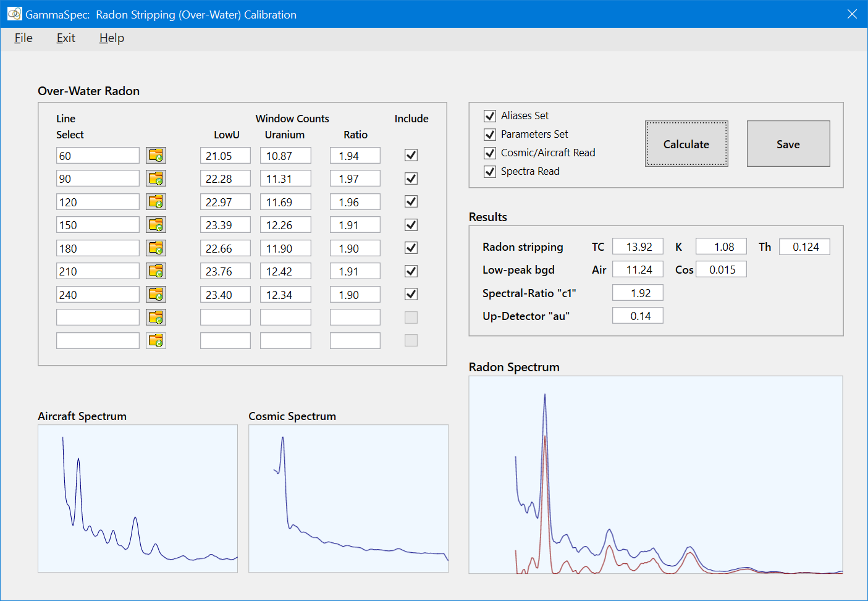Toggle Include checkbox for line 150
The width and height of the screenshot is (868, 601).
pos(411,225)
